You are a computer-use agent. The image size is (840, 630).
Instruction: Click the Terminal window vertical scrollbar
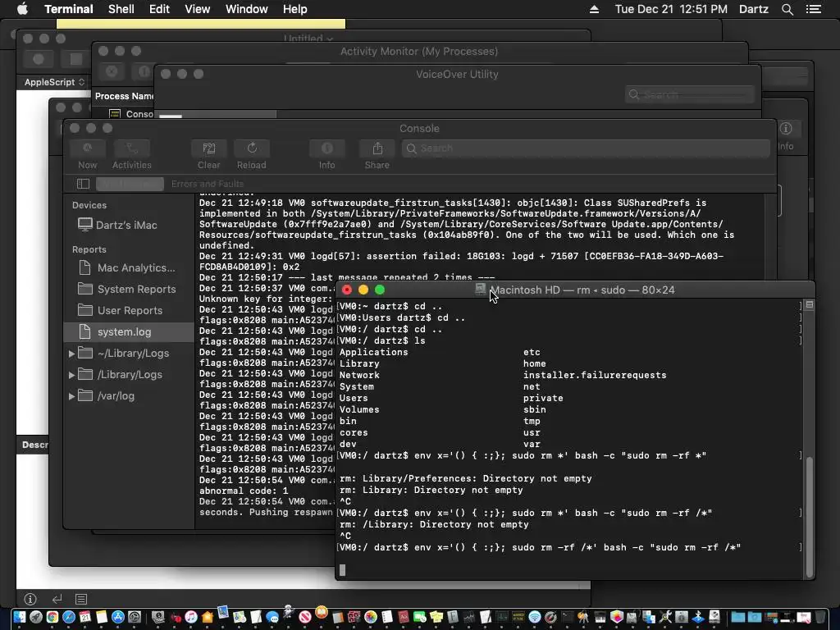tap(809, 517)
